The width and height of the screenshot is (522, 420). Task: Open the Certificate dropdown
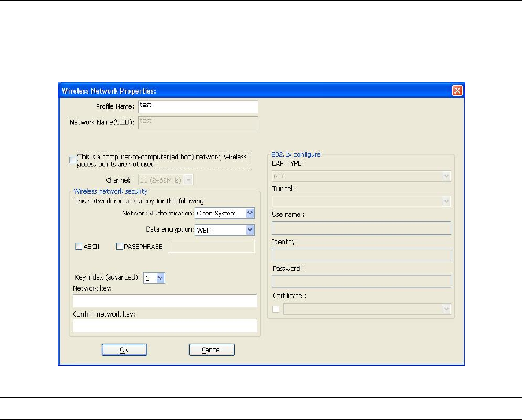(368, 309)
